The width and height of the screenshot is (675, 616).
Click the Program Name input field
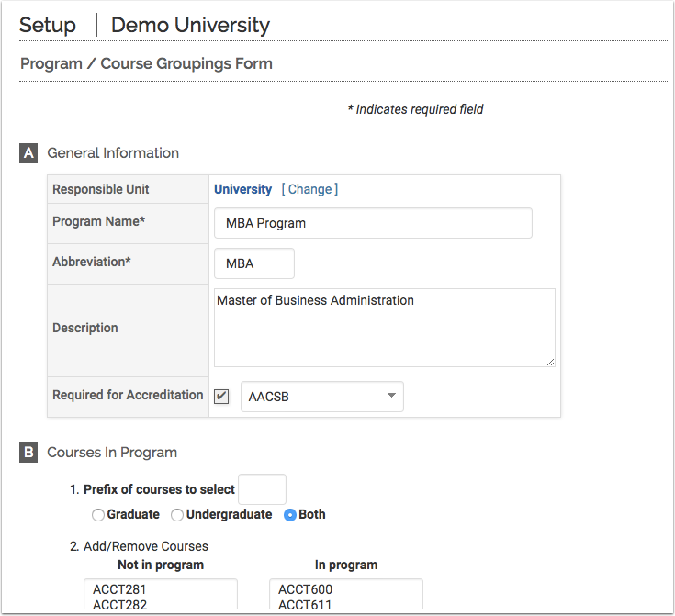tap(373, 223)
